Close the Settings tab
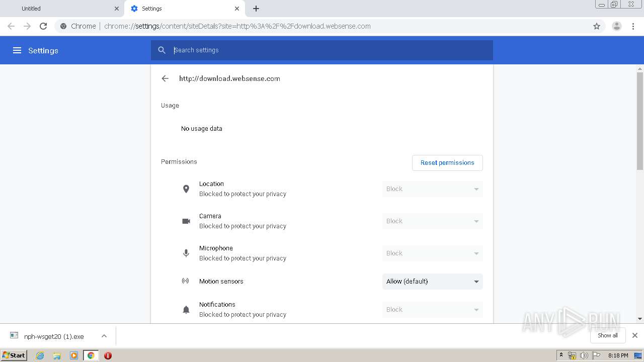The height and width of the screenshot is (362, 644). coord(237,9)
